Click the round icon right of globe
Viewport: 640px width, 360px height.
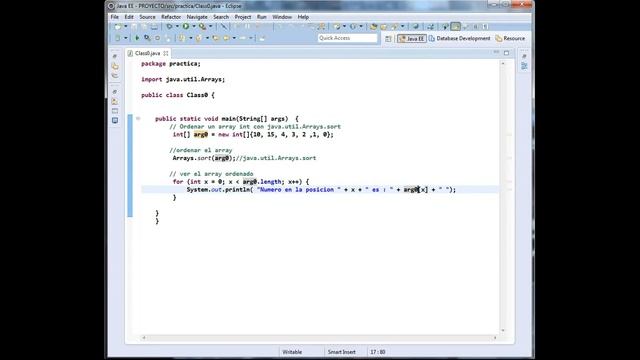point(352,26)
